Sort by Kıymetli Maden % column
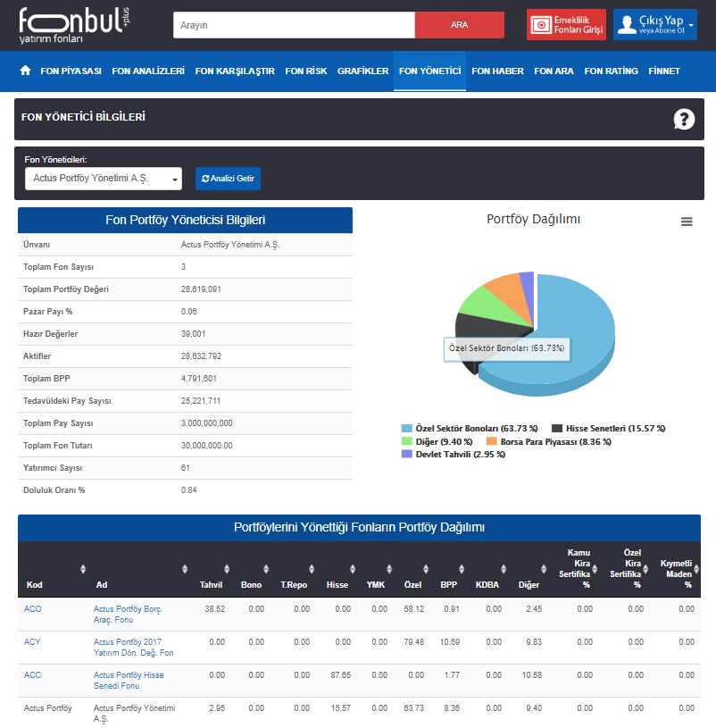 [696, 569]
